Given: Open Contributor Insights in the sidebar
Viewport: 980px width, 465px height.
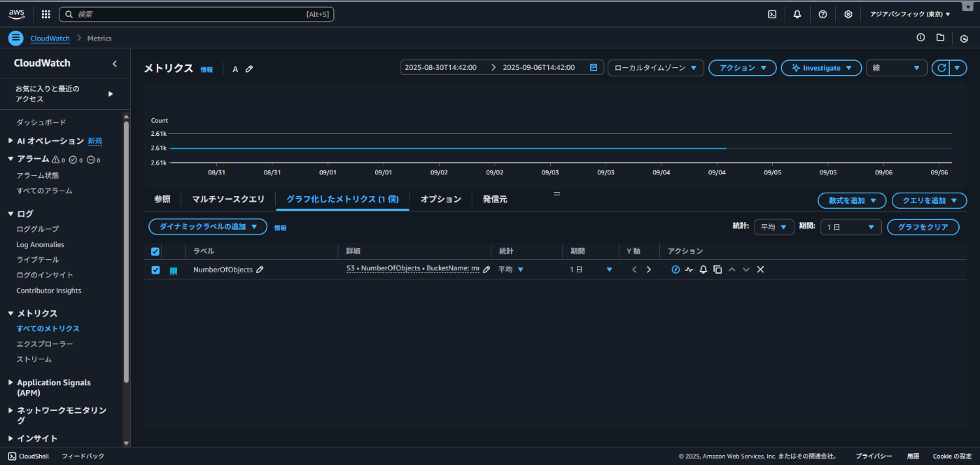Looking at the screenshot, I should pos(49,291).
